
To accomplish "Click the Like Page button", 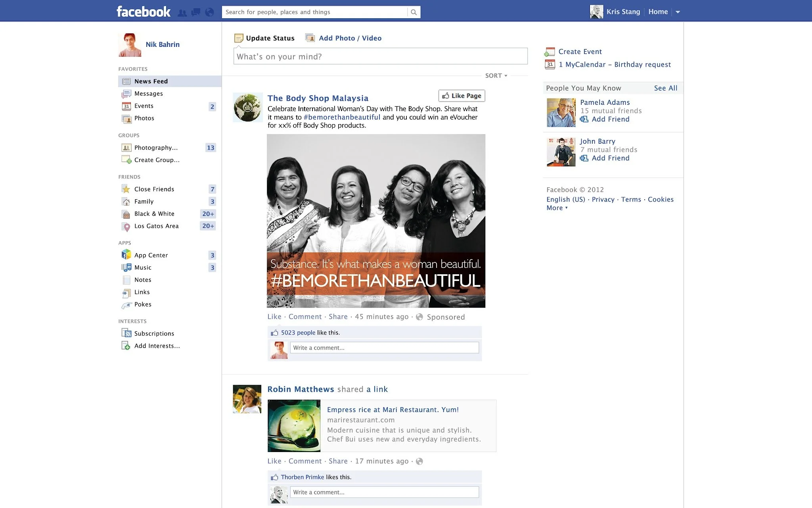I will pyautogui.click(x=462, y=96).
